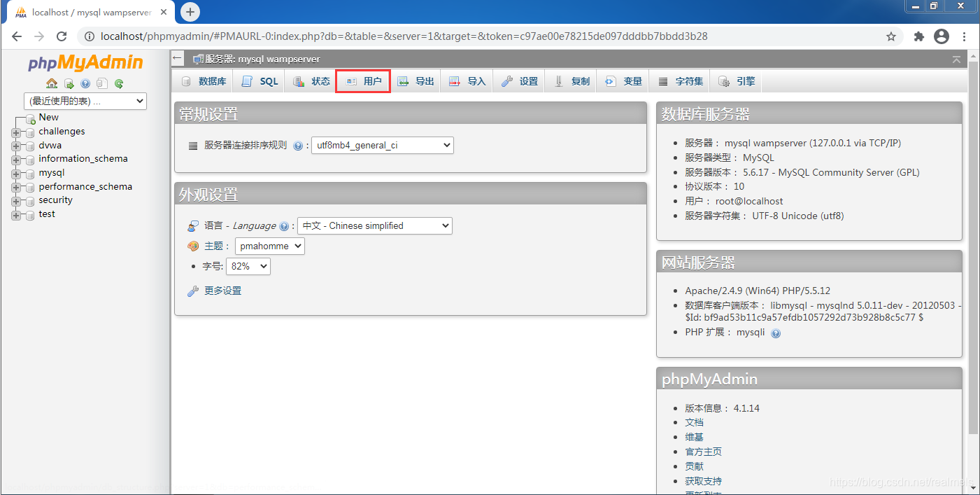Click the 获取支持 link
Screen dimensions: 980x495
704,482
